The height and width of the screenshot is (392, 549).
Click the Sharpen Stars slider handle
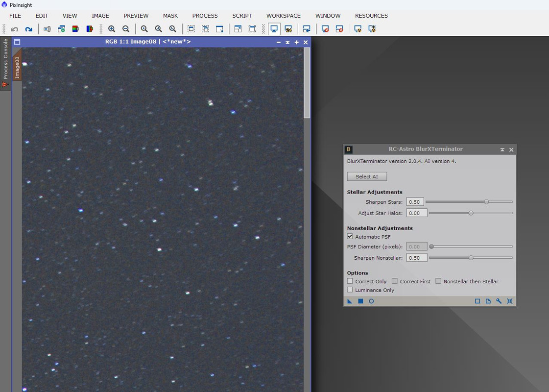tap(486, 202)
